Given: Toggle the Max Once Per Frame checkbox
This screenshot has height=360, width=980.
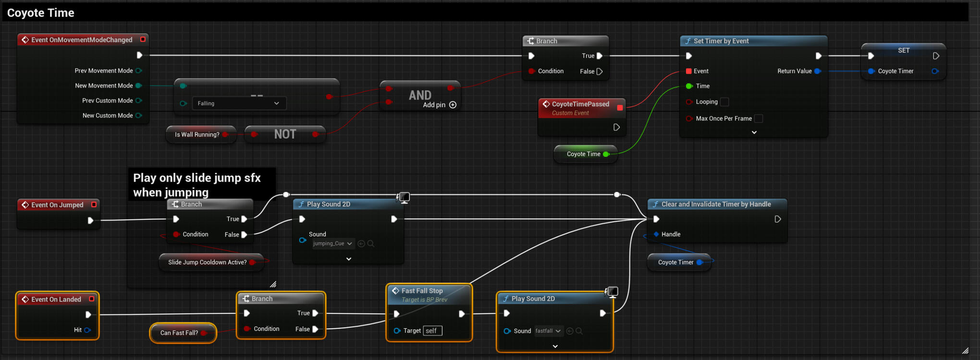Looking at the screenshot, I should [x=759, y=119].
